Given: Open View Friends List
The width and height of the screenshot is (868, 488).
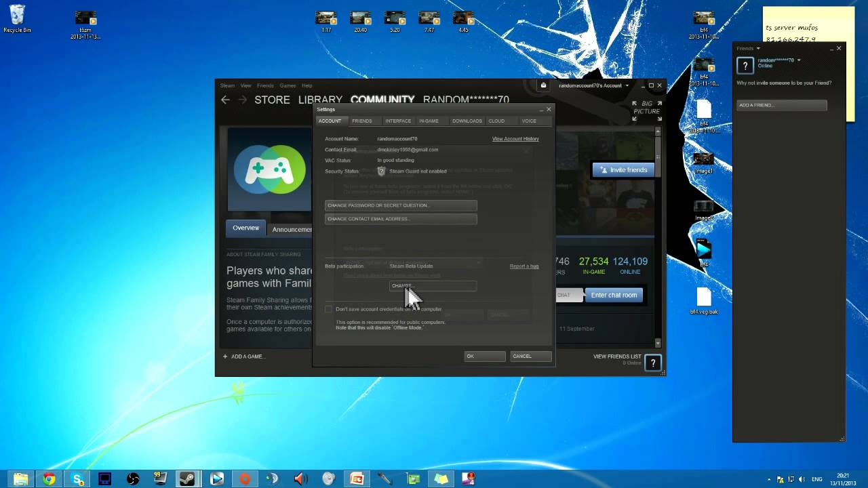Looking at the screenshot, I should click(617, 357).
